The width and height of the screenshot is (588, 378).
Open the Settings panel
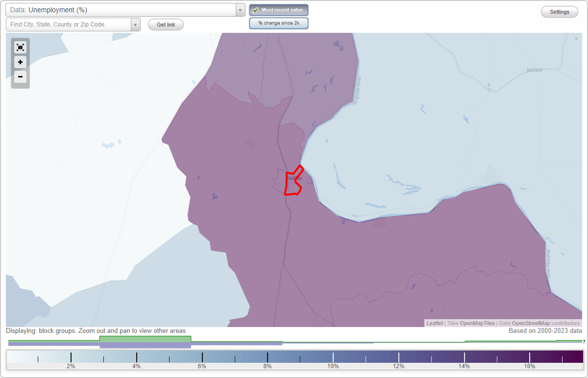tap(559, 11)
